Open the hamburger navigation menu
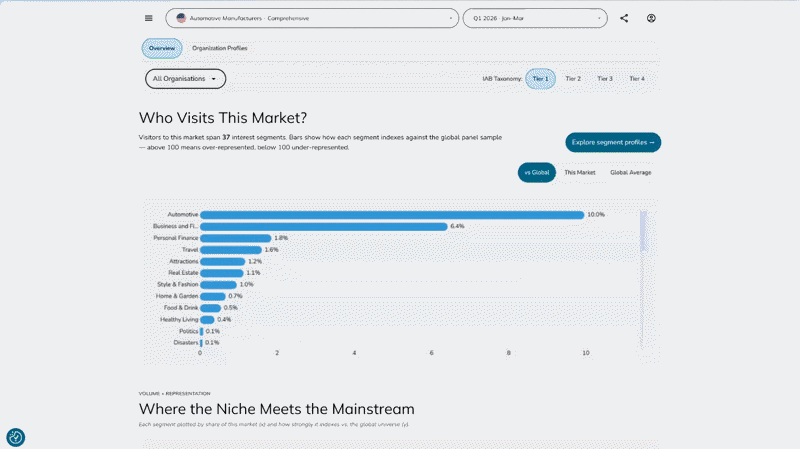The height and width of the screenshot is (449, 800). 148,18
